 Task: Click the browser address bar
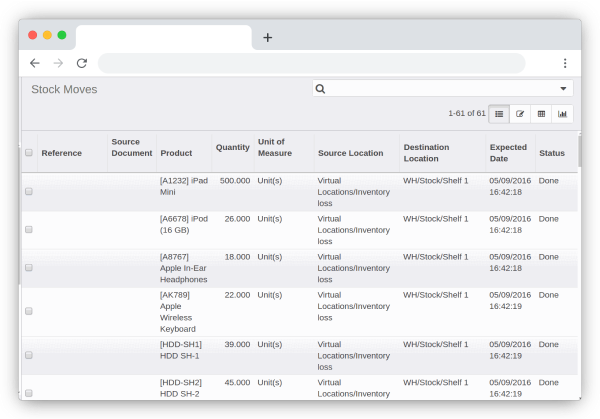pyautogui.click(x=311, y=63)
